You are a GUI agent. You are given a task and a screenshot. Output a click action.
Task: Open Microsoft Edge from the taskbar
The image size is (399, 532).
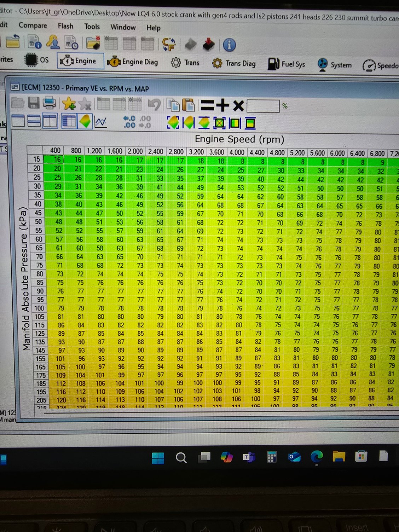[x=317, y=457]
